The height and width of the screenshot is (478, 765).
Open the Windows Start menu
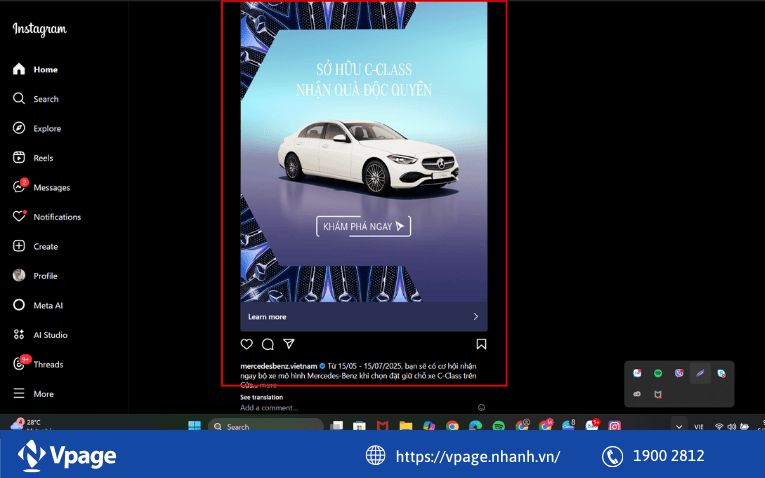(194, 425)
